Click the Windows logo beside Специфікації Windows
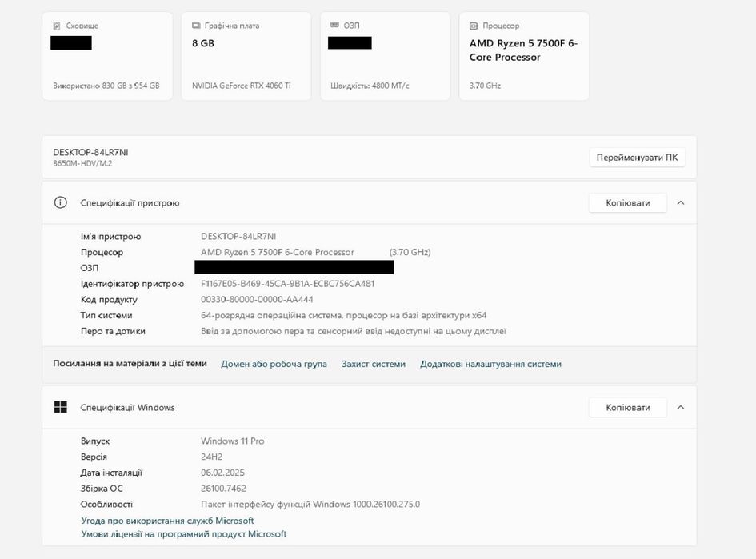This screenshot has height=559, width=756. click(61, 408)
